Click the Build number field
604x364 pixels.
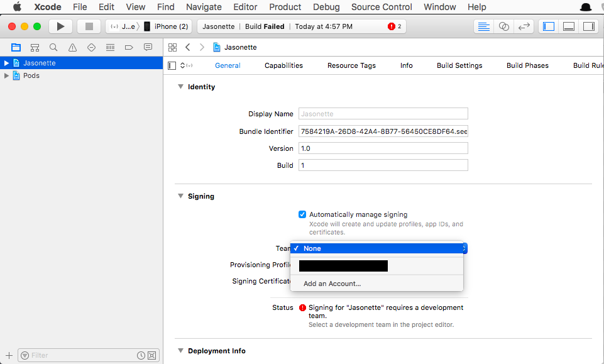(383, 165)
